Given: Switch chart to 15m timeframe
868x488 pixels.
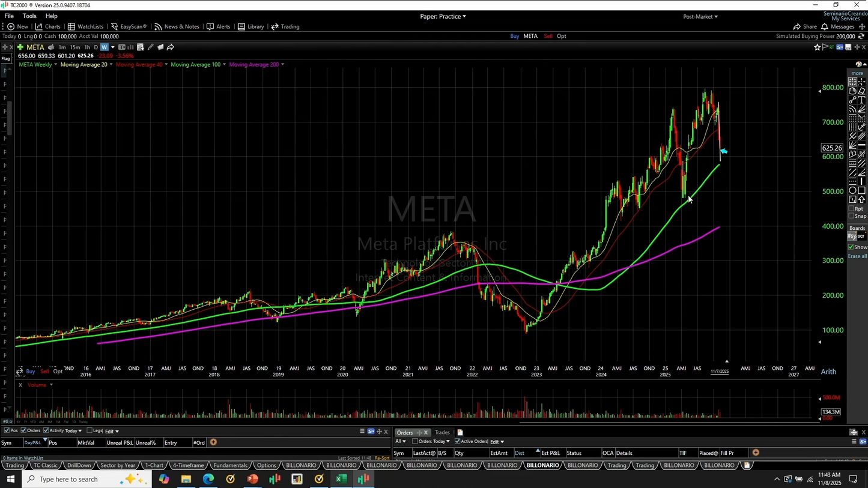Looking at the screenshot, I should [x=74, y=47].
